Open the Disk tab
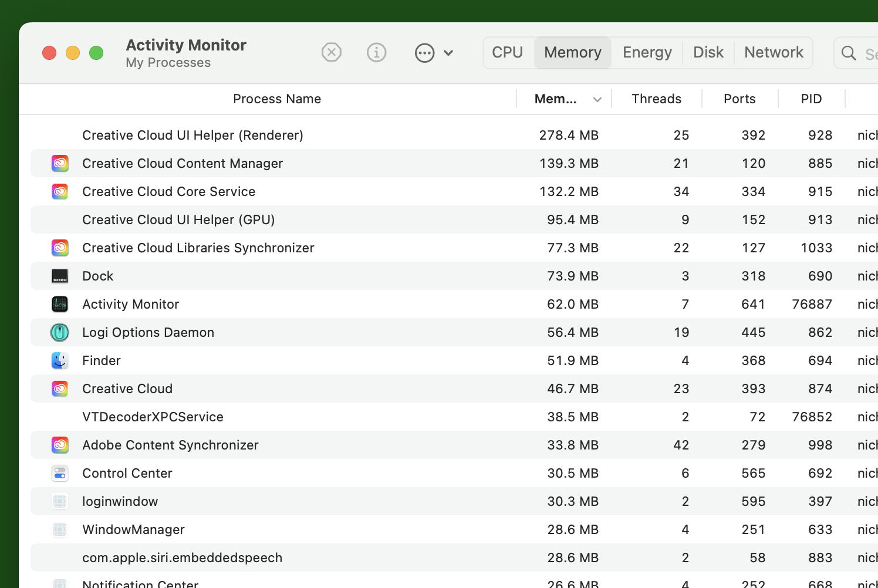The width and height of the screenshot is (878, 588). tap(708, 52)
